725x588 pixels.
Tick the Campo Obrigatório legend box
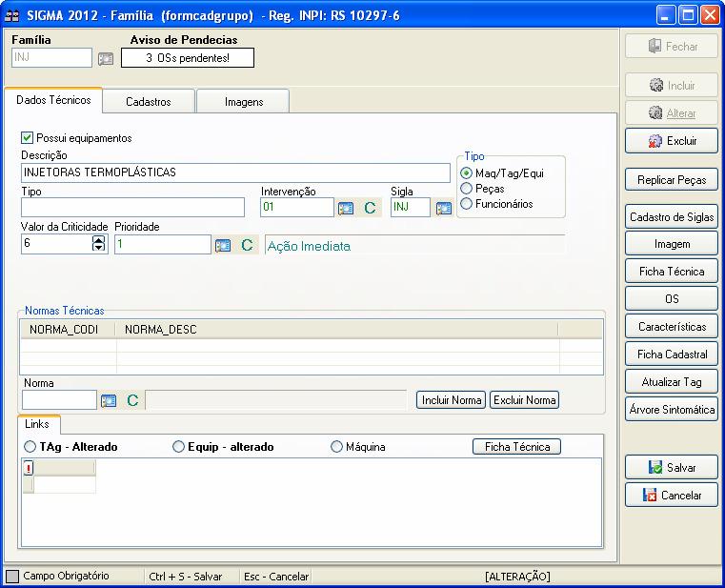[x=12, y=577]
